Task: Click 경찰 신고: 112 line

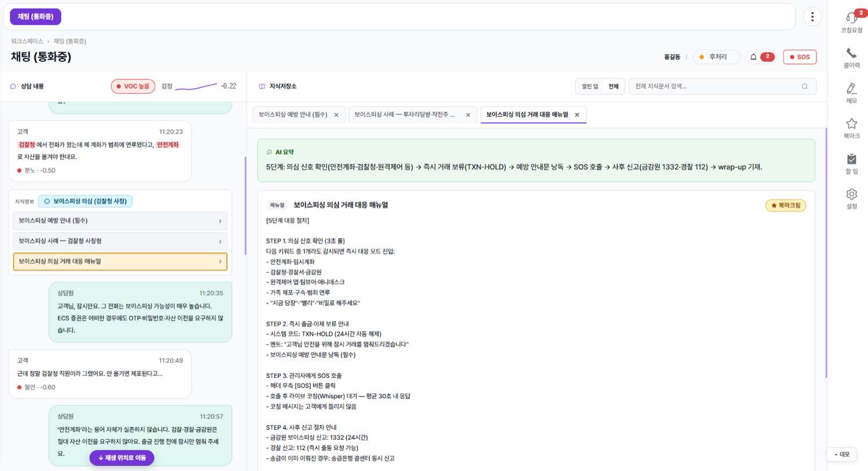Action: [x=312, y=448]
